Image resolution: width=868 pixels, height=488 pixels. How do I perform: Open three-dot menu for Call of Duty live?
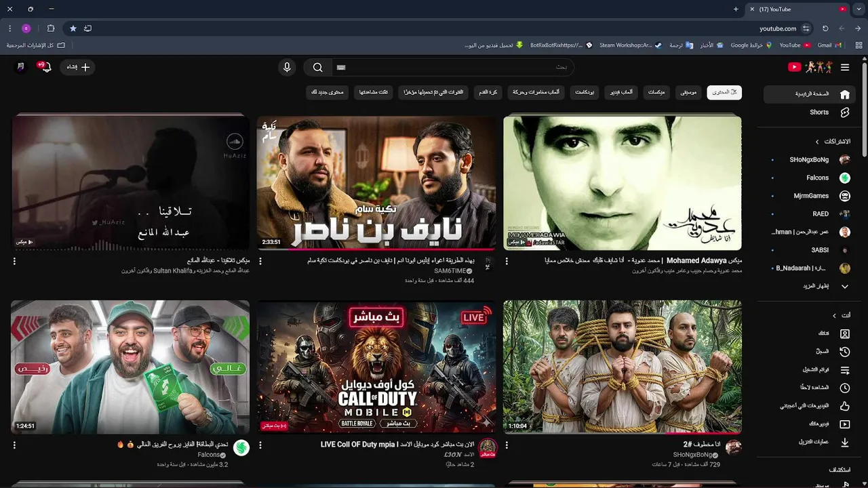(x=260, y=445)
